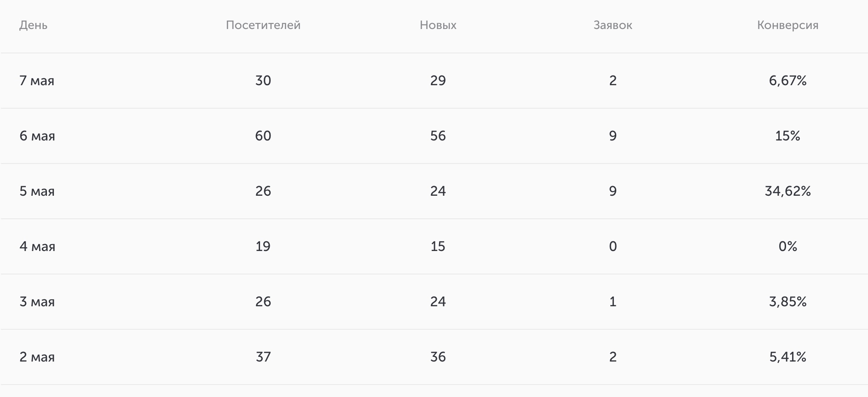
Task: Click the Конверсия column header
Action: 788,25
